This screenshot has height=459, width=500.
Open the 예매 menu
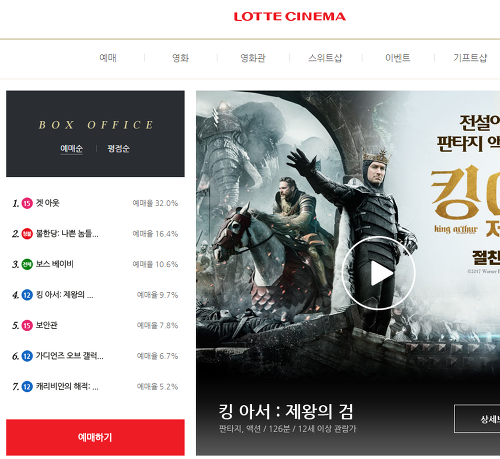point(108,58)
